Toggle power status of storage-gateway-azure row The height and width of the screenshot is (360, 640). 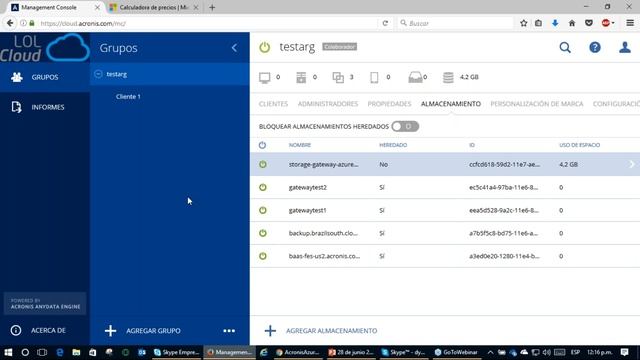coord(263,164)
